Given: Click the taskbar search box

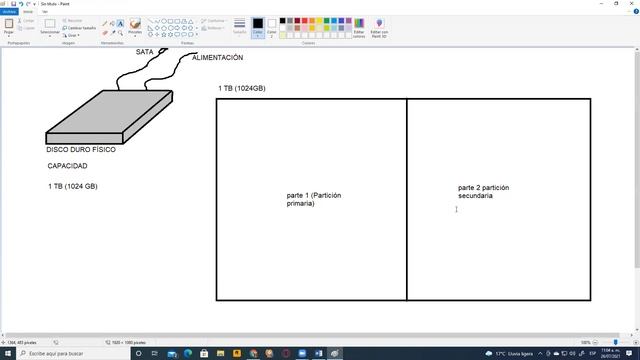Looking at the screenshot, I should tap(73, 353).
